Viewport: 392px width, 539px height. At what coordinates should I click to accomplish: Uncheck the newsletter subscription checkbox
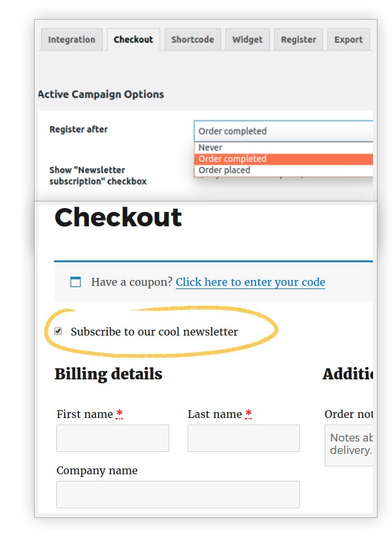57,331
